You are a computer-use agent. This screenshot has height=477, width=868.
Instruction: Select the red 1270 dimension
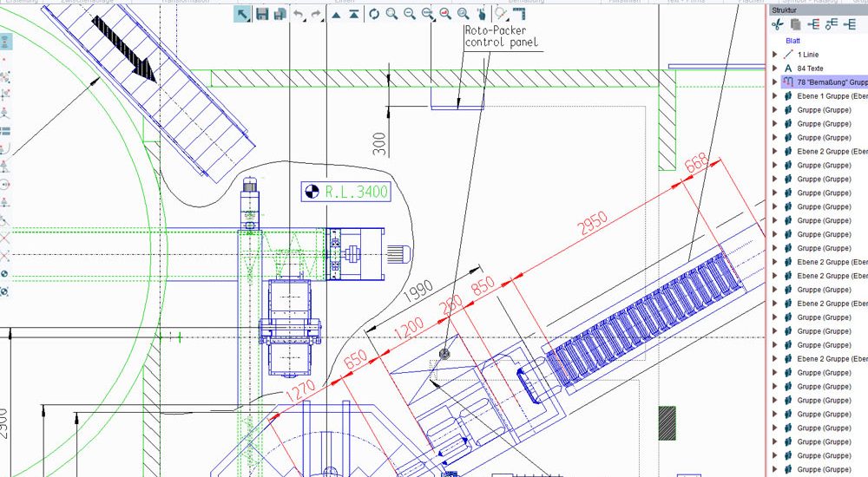coord(300,391)
